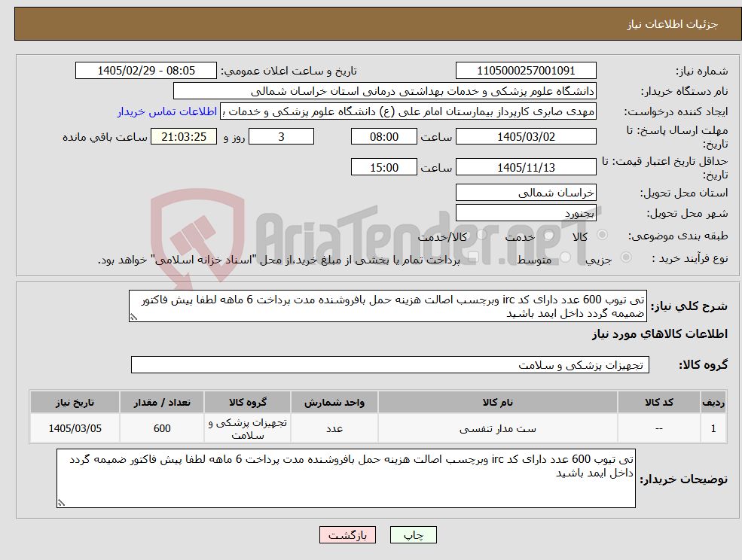This screenshot has height=560, width=742.
Task: Click the کد کالا column header
Action: coord(658,403)
